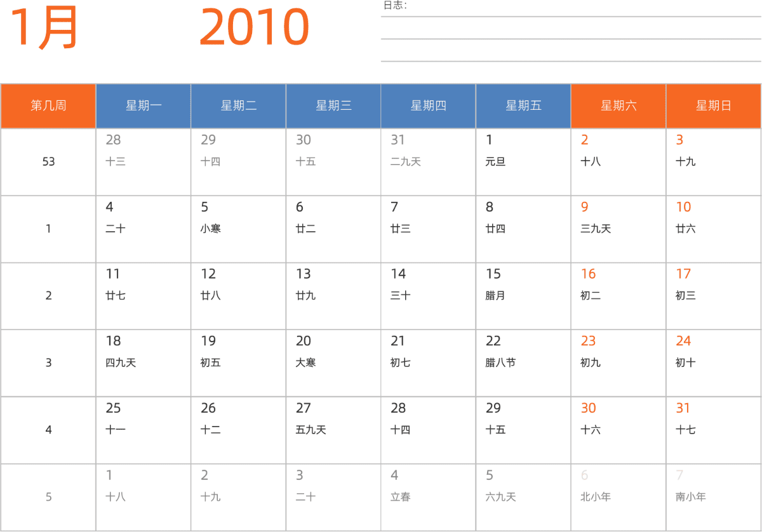Click date 25
Viewport: 762px width, 532px height.
[x=113, y=408]
